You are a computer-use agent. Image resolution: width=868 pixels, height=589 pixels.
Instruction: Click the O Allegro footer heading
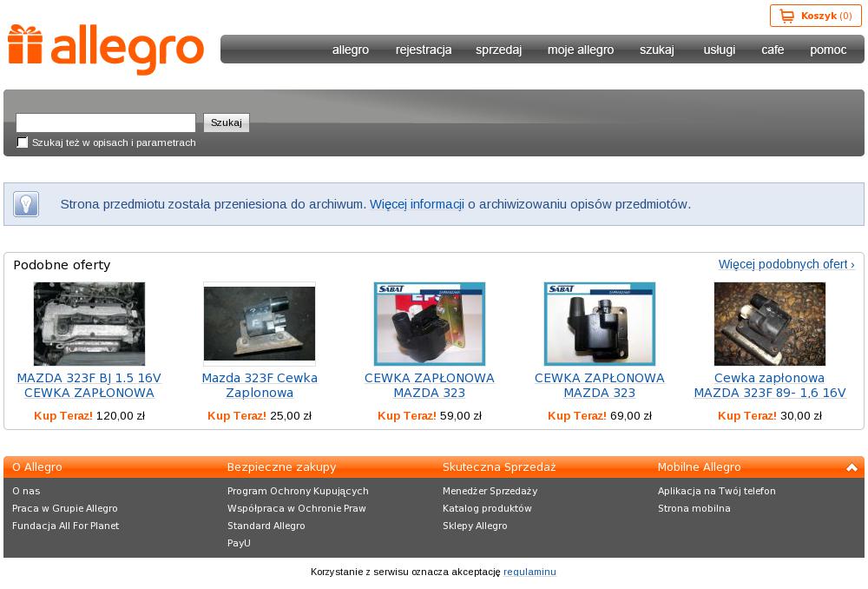point(37,467)
